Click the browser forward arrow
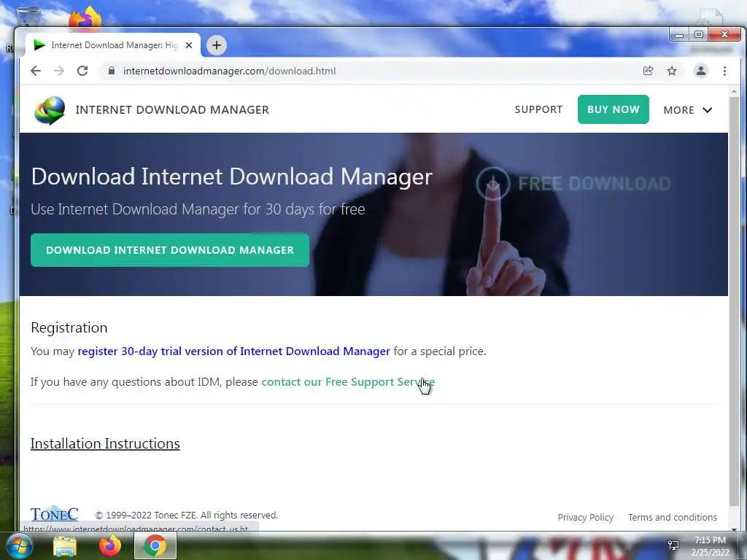This screenshot has width=747, height=560. [x=59, y=71]
